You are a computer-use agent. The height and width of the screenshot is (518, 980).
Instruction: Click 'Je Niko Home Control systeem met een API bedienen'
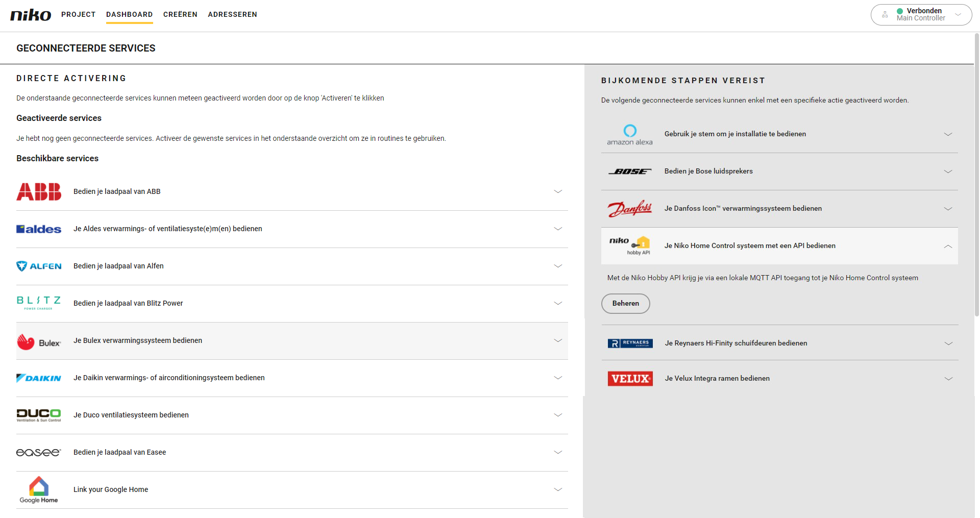[x=750, y=245]
